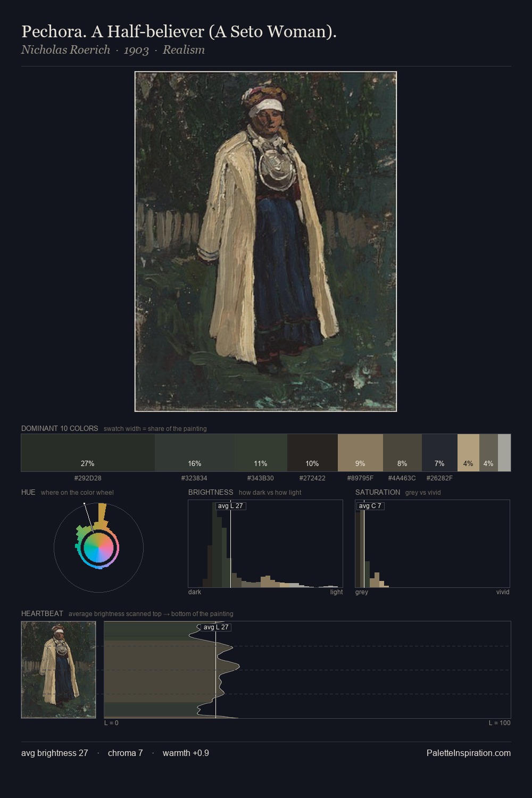The image size is (532, 798).
Task: Click 'avg L 27' label in brightness chart
Action: pyautogui.click(x=230, y=505)
